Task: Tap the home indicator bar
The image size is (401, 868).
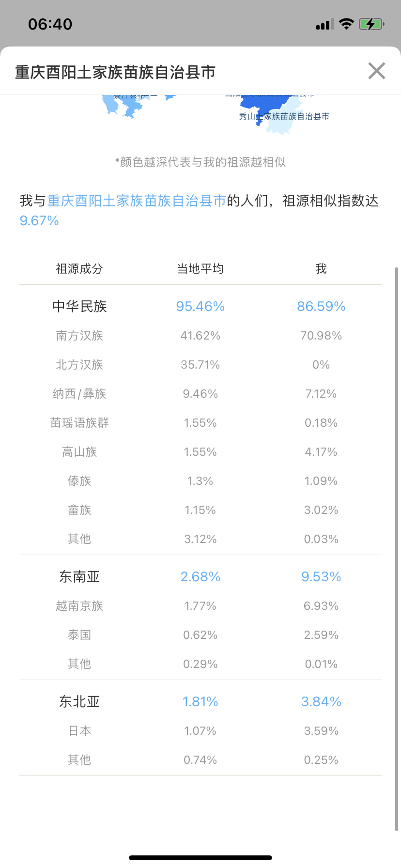Action: [x=200, y=858]
